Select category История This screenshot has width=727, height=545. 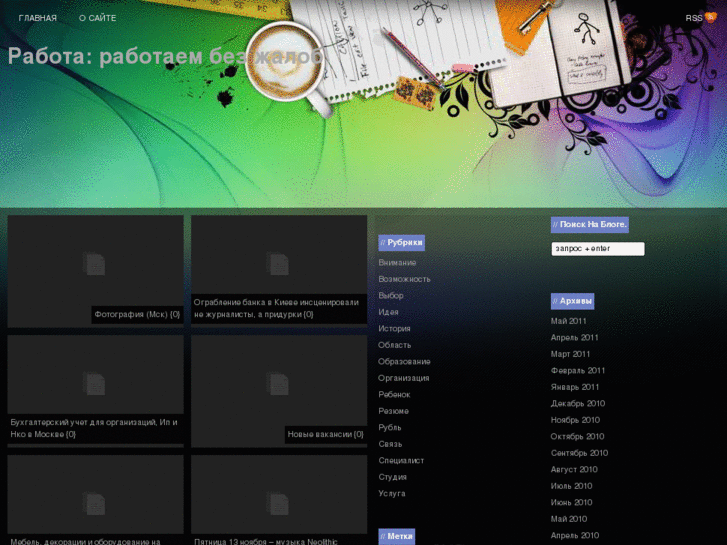[x=394, y=329]
